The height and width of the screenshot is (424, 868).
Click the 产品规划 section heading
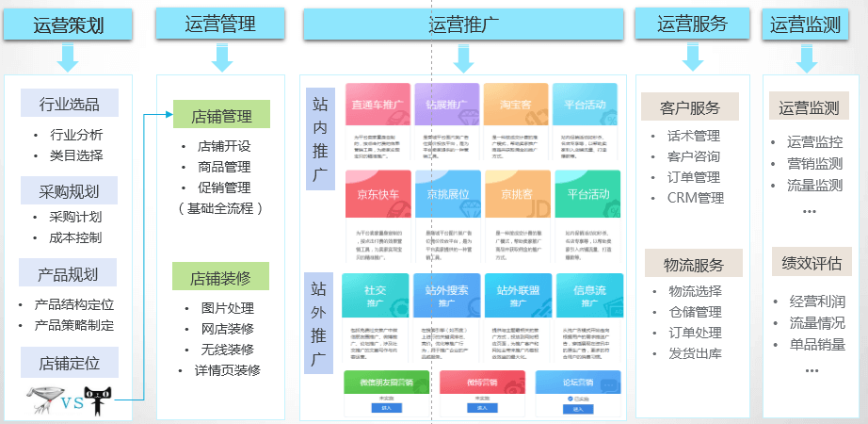[x=68, y=272]
